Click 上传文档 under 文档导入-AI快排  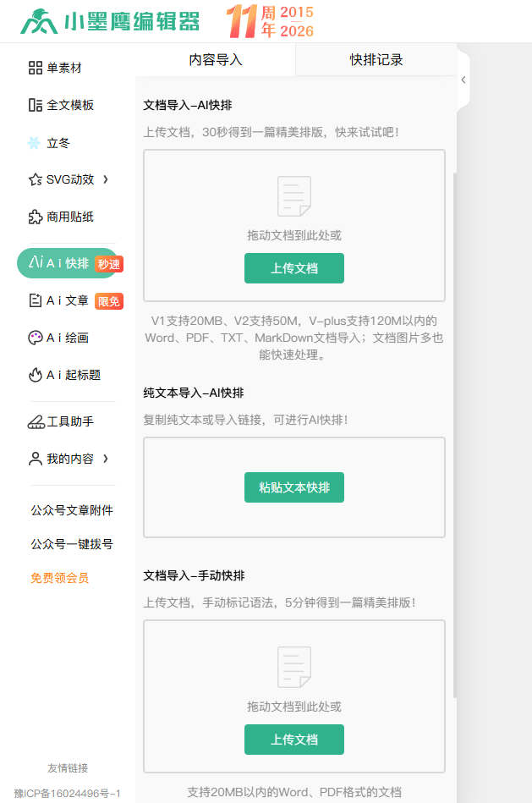(x=293, y=268)
